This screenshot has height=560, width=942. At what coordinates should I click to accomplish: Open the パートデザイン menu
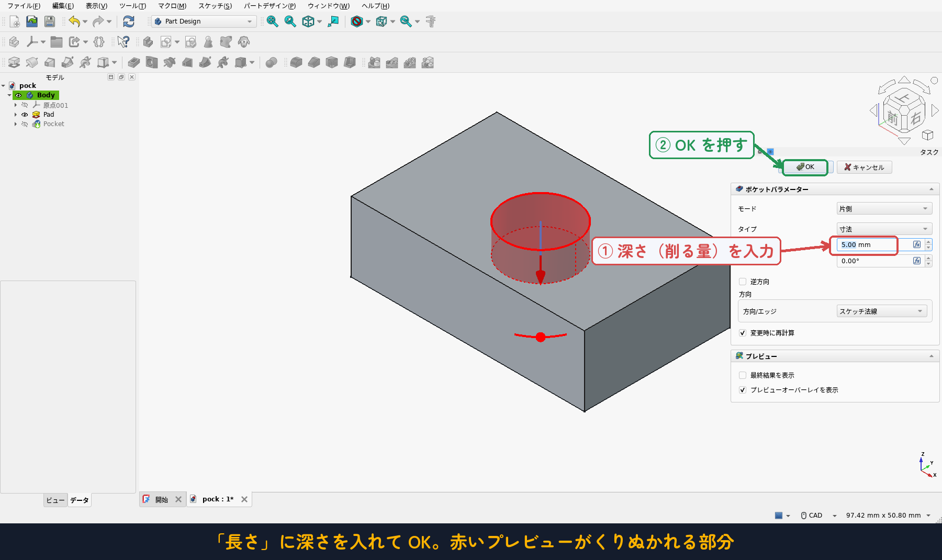(x=270, y=6)
